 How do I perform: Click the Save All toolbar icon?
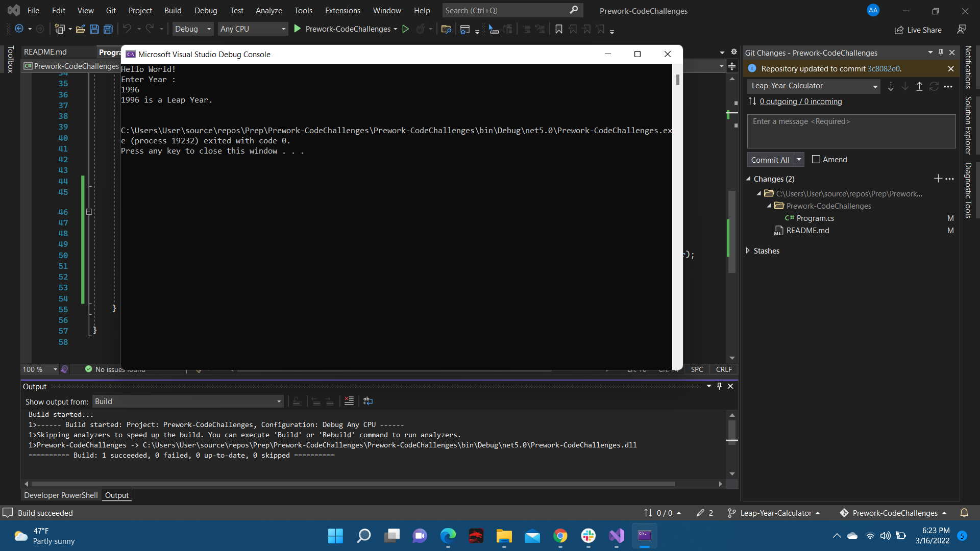click(x=108, y=29)
